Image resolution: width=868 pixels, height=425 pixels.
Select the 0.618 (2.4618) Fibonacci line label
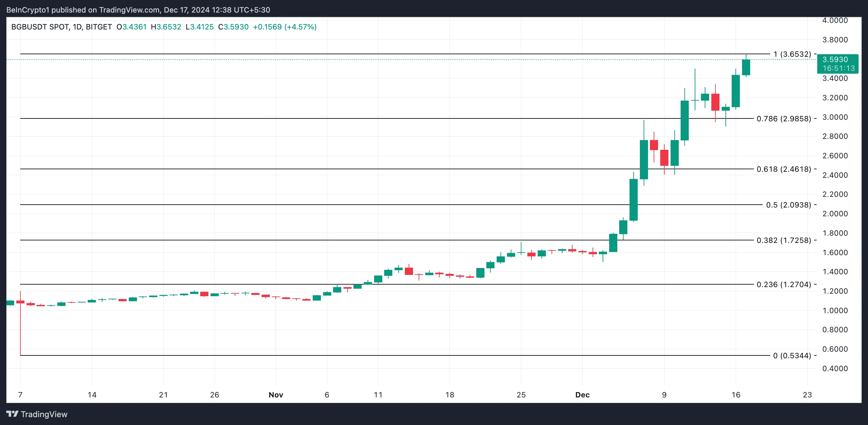click(x=784, y=169)
